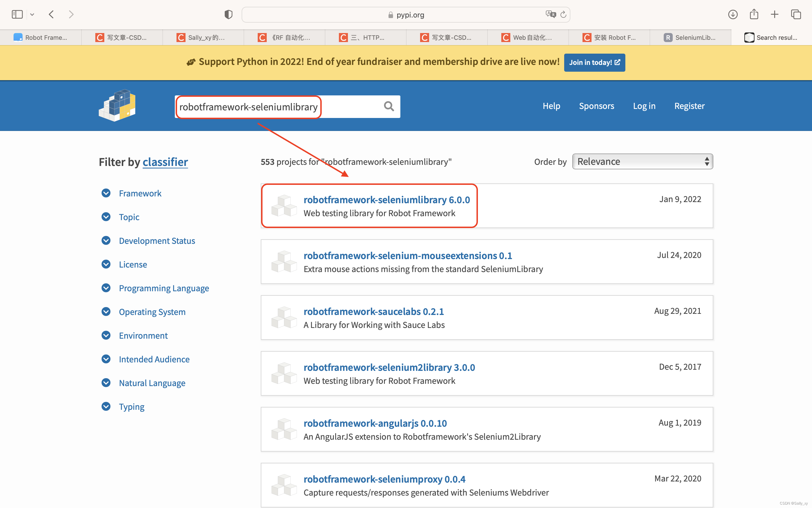Image resolution: width=812 pixels, height=508 pixels.
Task: Open the Order by Relevance dropdown
Action: click(642, 162)
